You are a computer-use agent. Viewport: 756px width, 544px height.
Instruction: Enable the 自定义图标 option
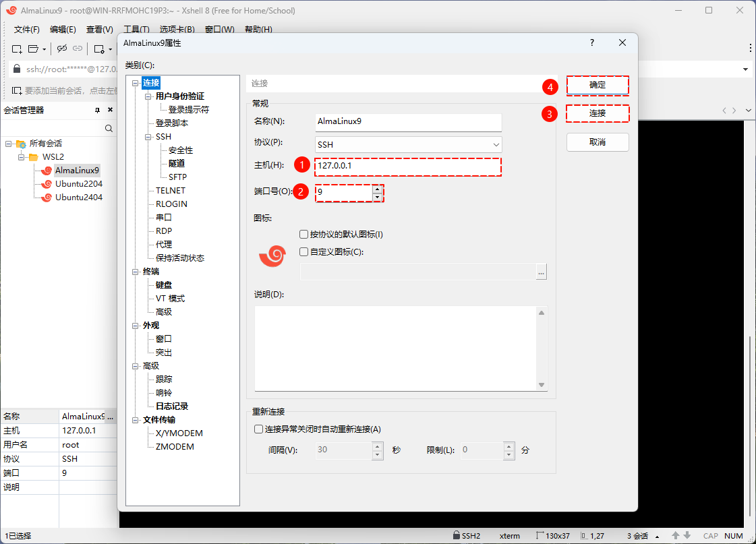point(303,251)
